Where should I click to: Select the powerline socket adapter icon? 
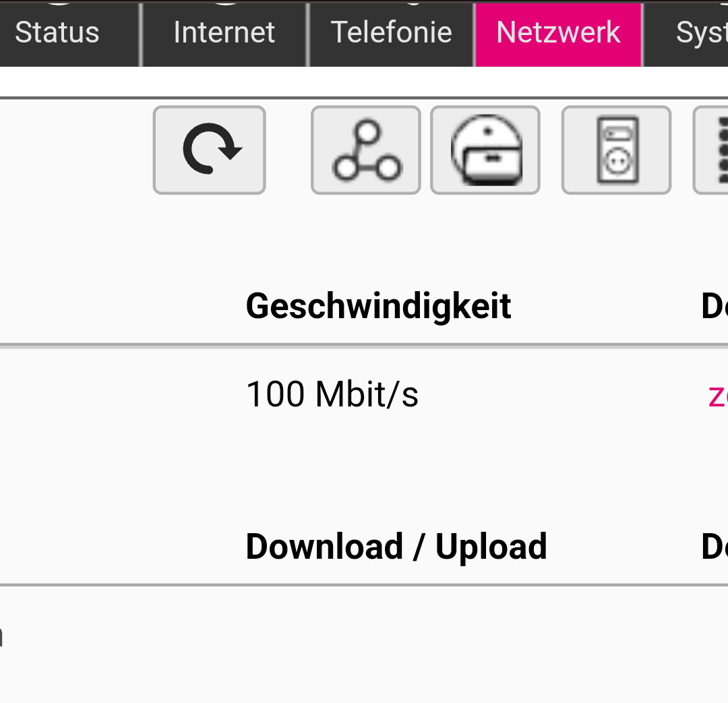coord(616,150)
